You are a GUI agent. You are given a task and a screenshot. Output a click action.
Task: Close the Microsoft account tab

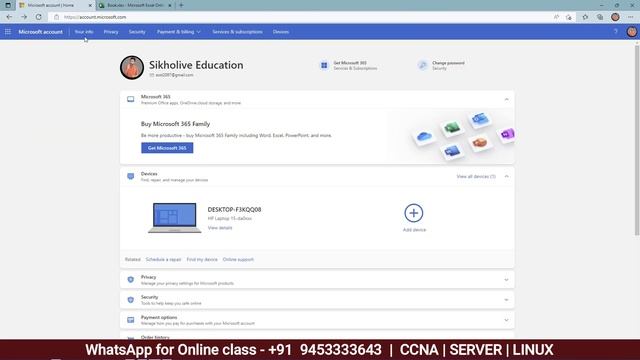[x=90, y=5]
